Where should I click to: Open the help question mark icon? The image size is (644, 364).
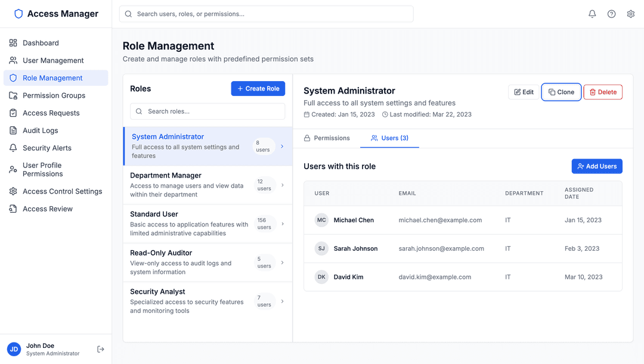coord(611,13)
